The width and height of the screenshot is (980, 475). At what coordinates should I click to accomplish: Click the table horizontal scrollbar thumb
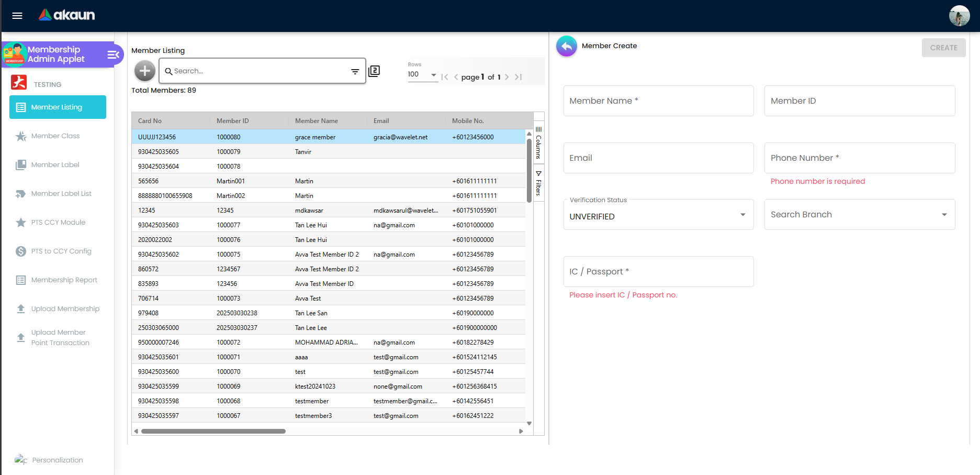coord(213,432)
